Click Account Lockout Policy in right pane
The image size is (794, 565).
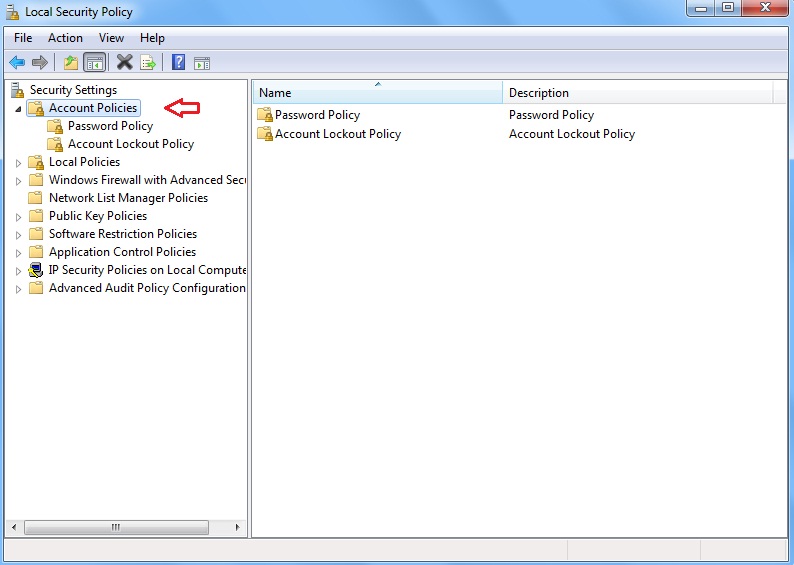(x=337, y=134)
